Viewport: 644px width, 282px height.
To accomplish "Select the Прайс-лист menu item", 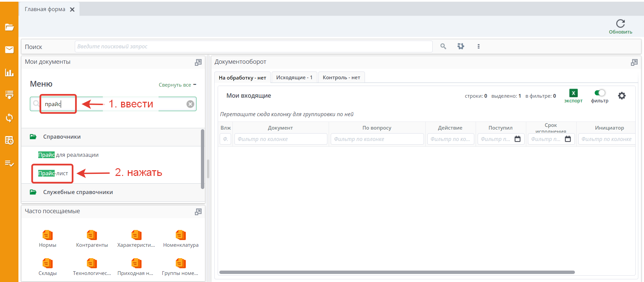I will coord(53,174).
